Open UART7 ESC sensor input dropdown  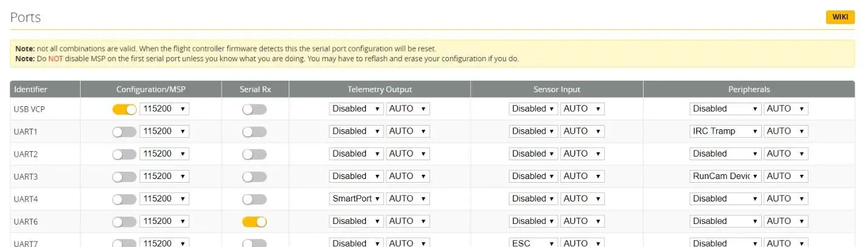533,243
